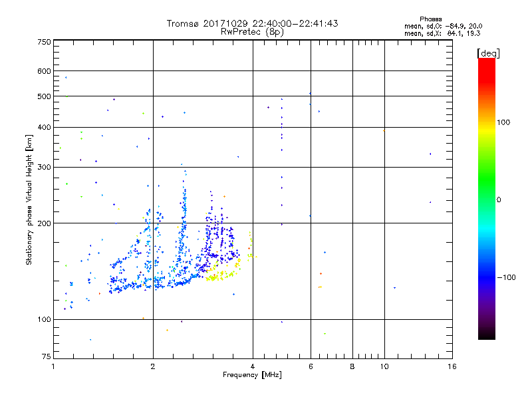Click the orange data point at 10 MHz, 400 km

[384, 130]
